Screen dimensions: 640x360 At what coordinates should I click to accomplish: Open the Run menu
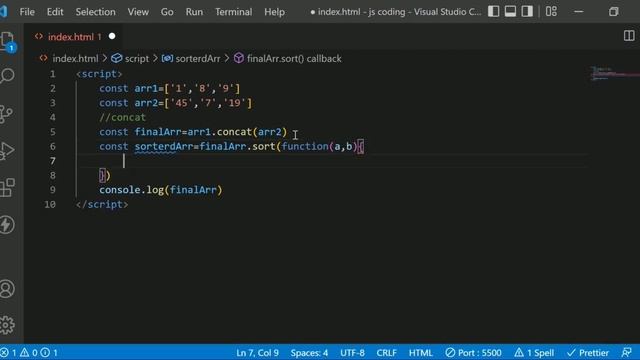(x=194, y=12)
